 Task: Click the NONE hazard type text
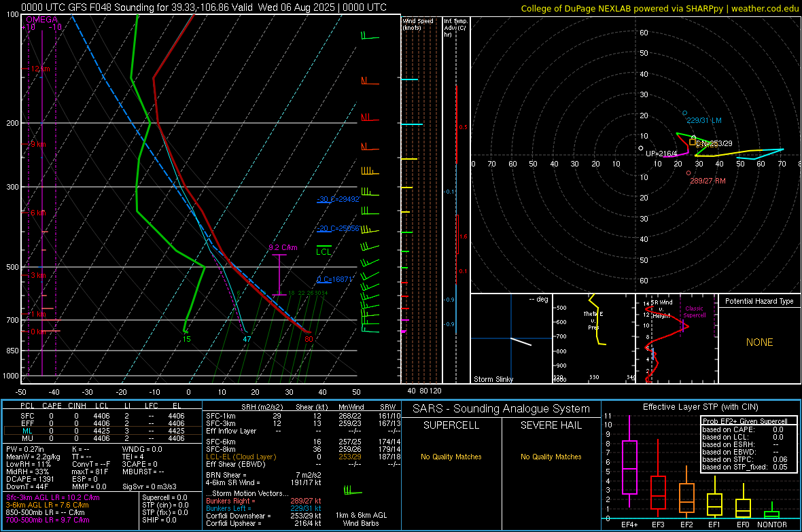tap(759, 342)
